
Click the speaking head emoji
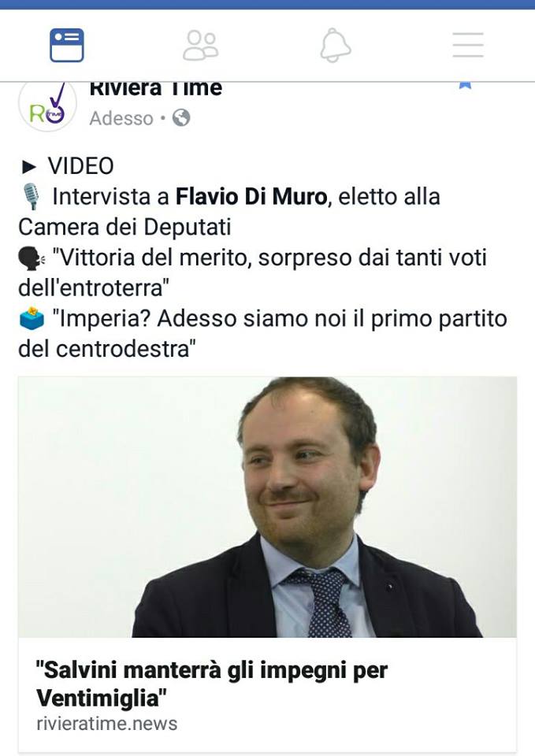tap(32, 258)
